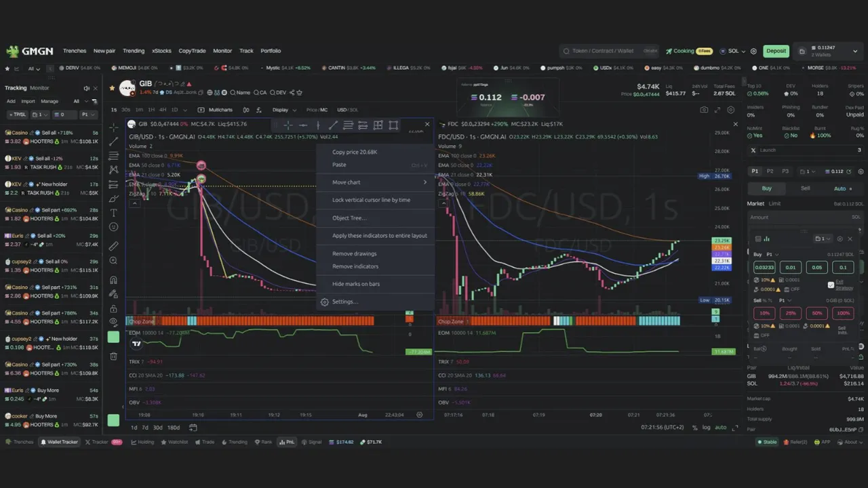The image size is (868, 488).
Task: Click the fullscreen expand icon above chart
Action: (717, 110)
